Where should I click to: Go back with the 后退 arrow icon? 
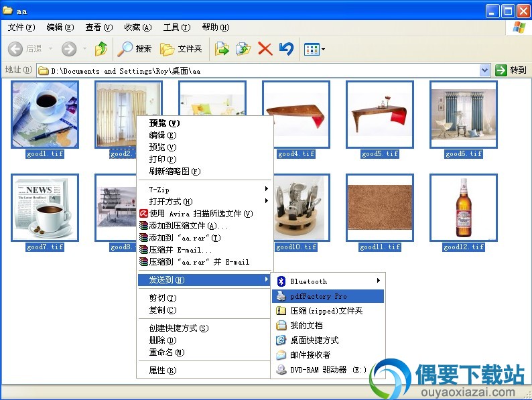pyautogui.click(x=15, y=49)
